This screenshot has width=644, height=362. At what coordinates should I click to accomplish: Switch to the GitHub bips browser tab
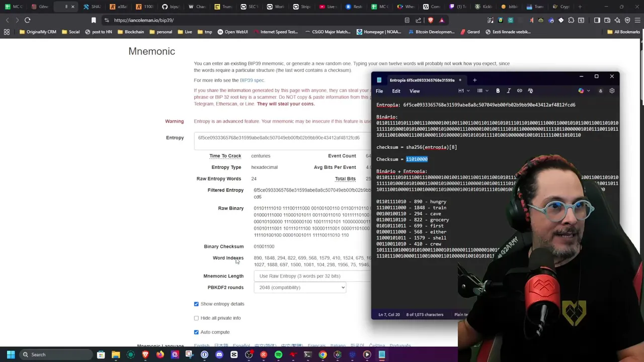pos(171,7)
